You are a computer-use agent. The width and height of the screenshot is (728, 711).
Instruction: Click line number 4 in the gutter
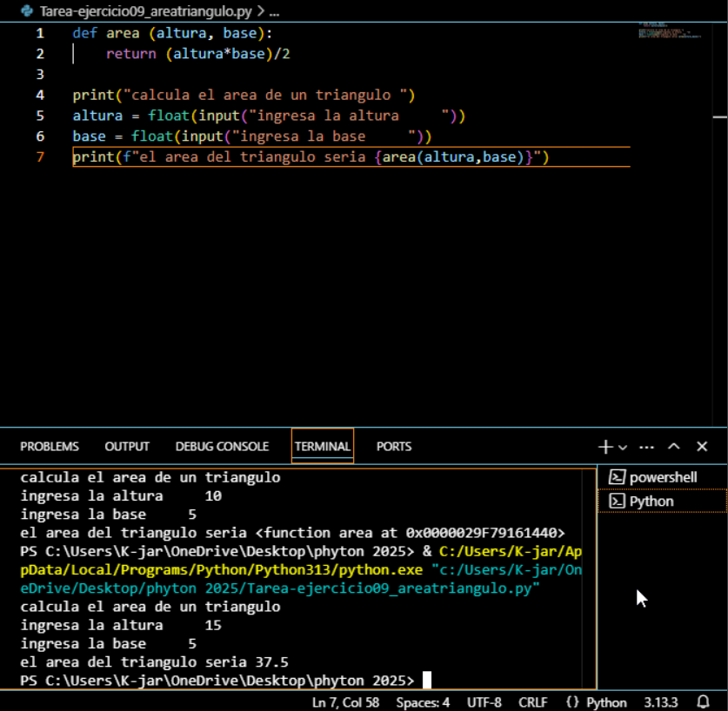pos(40,95)
